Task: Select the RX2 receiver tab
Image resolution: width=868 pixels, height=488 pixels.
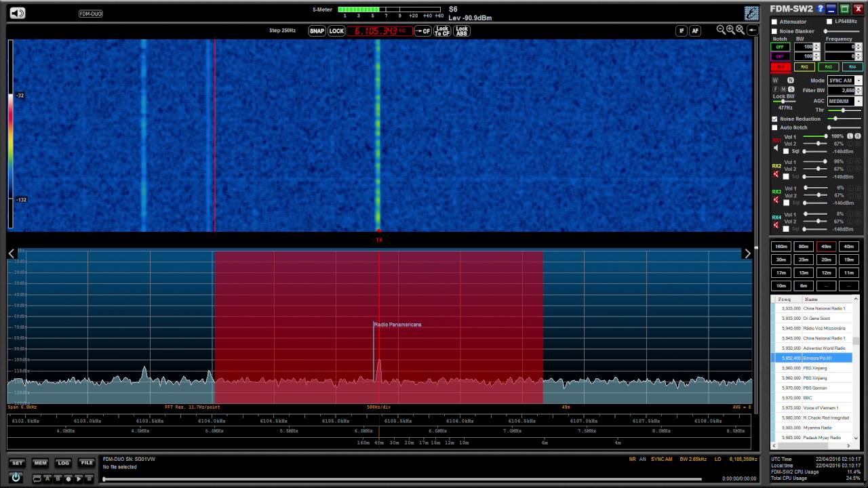Action: click(x=804, y=67)
